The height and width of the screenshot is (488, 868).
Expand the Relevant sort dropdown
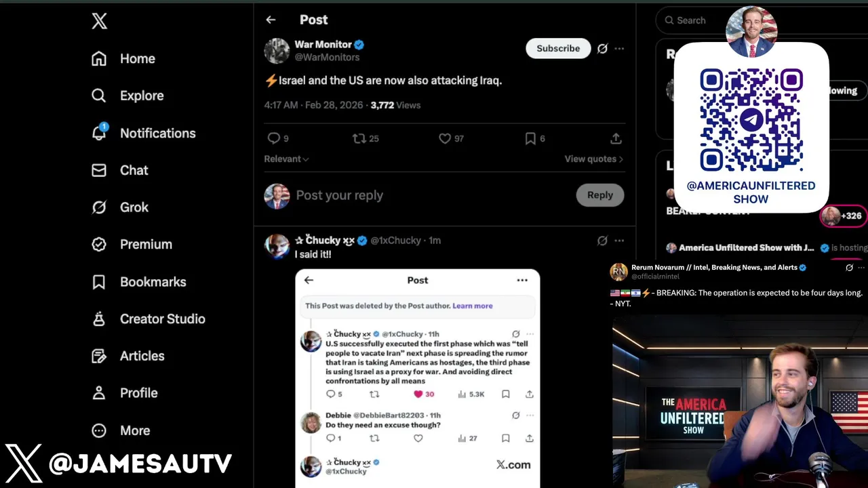point(286,159)
